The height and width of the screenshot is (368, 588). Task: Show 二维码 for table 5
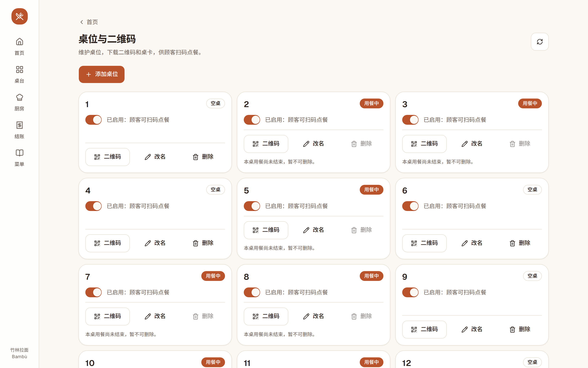point(266,230)
